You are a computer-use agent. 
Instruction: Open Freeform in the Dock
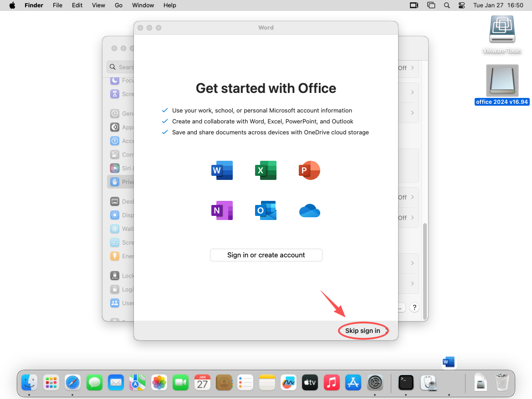click(x=288, y=383)
